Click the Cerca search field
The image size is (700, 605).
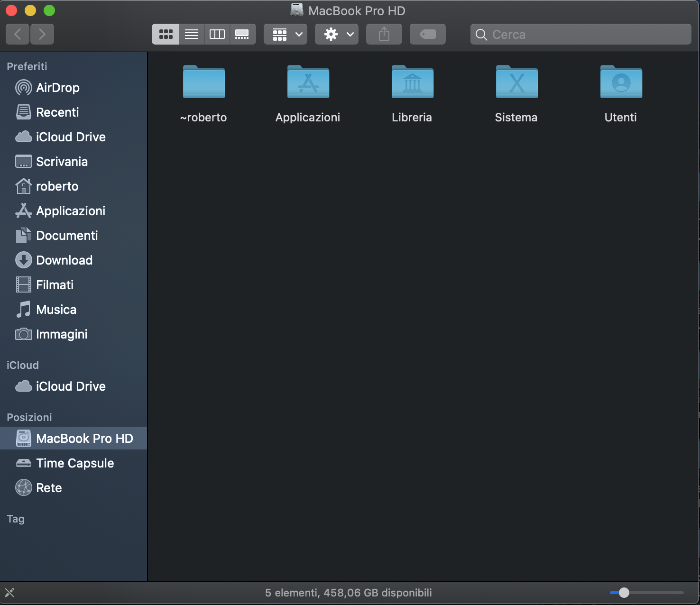click(x=581, y=34)
